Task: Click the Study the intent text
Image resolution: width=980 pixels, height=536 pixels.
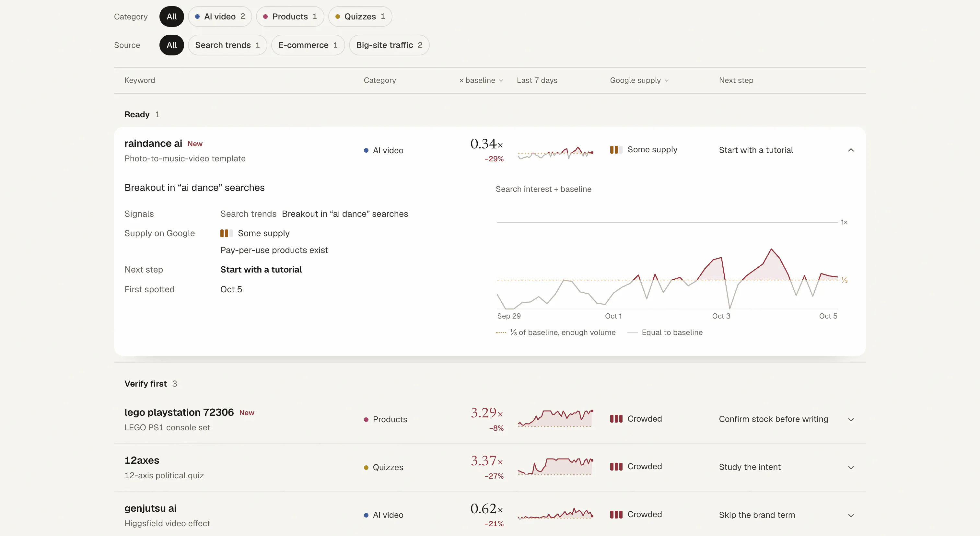Action: (750, 467)
